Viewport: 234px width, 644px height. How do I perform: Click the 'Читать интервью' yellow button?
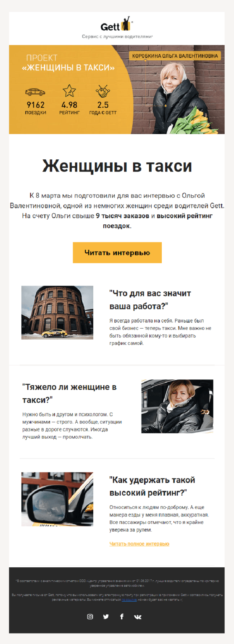(x=117, y=252)
